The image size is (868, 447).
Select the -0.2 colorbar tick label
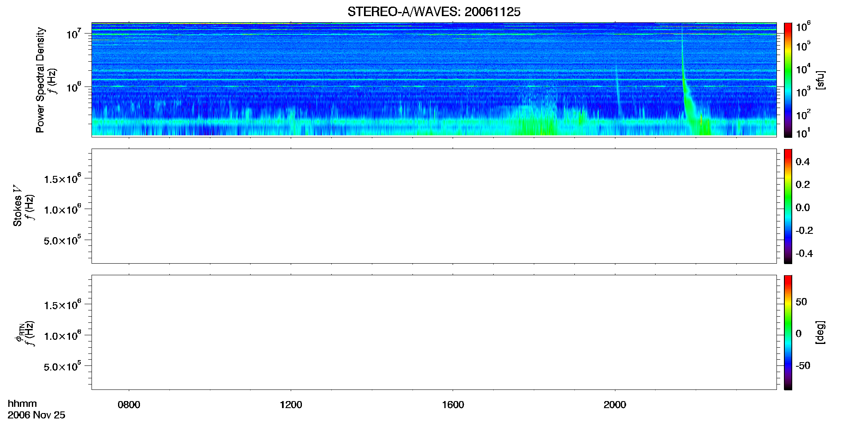click(x=804, y=230)
